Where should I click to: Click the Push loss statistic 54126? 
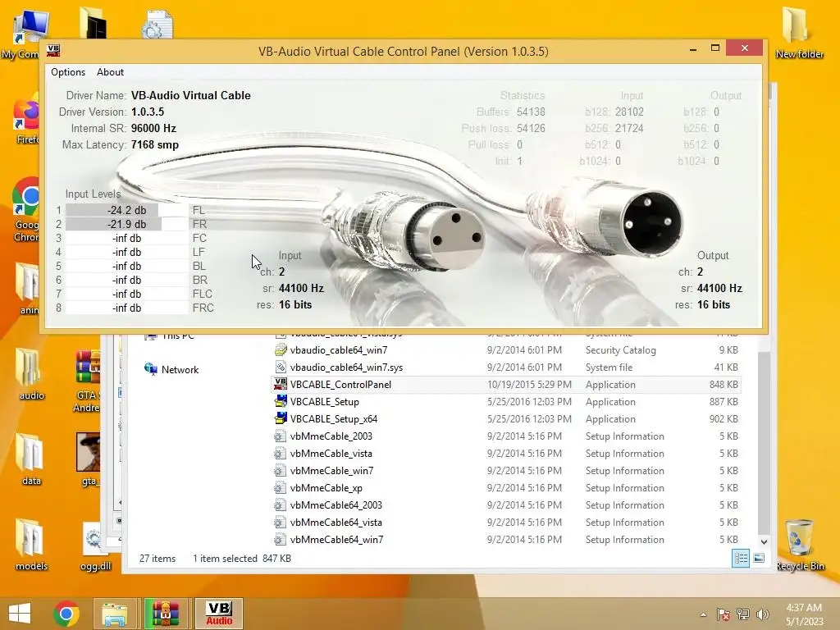tap(531, 128)
